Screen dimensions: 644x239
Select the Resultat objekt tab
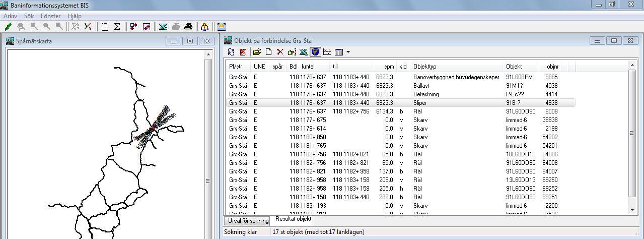[x=293, y=220]
